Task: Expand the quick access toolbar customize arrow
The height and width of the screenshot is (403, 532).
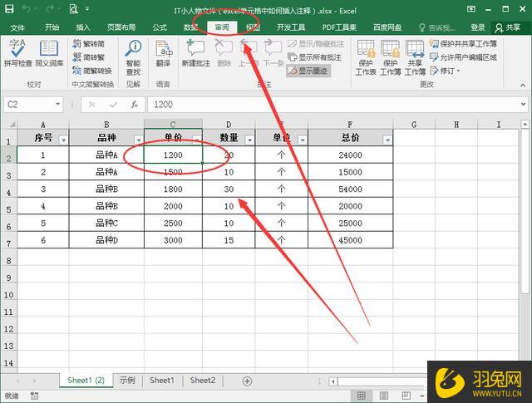Action: pos(87,9)
